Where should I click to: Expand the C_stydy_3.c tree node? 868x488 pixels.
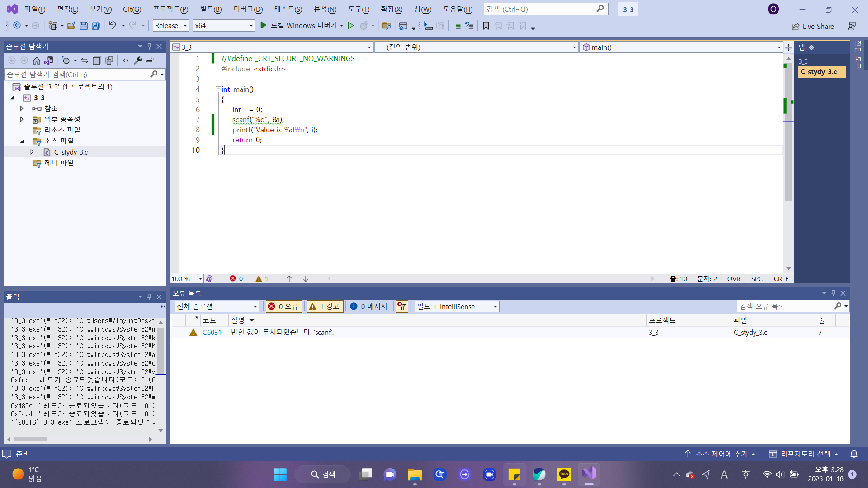pyautogui.click(x=32, y=152)
